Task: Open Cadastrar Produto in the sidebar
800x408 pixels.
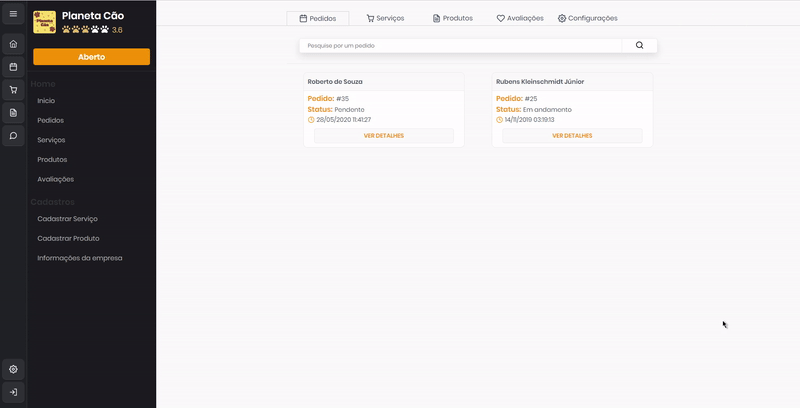Action: 68,238
